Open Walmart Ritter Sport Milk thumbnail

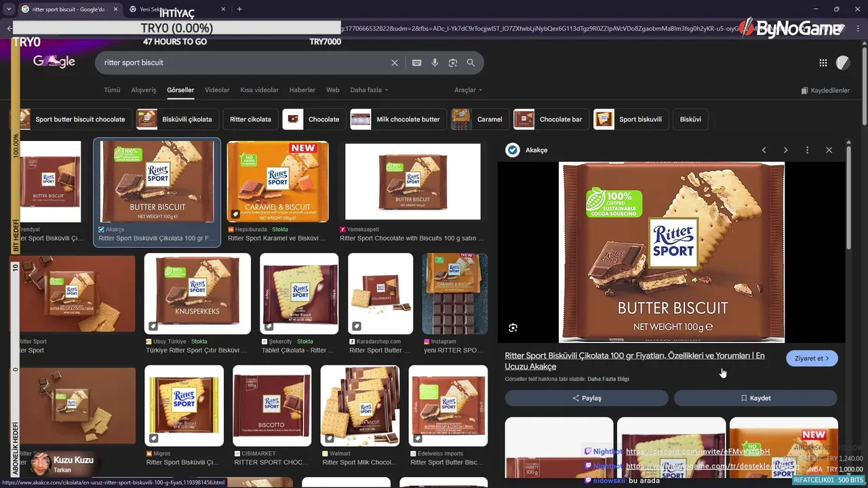(x=360, y=405)
